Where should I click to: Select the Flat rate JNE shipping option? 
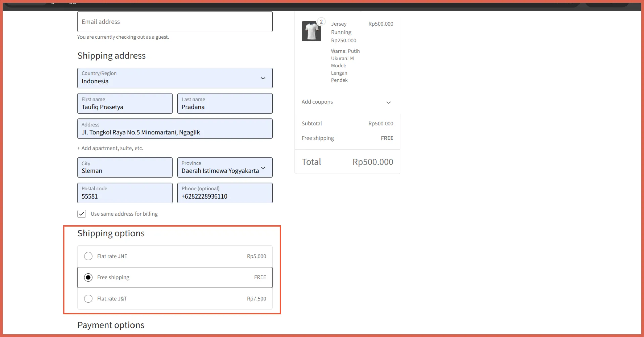click(x=88, y=256)
